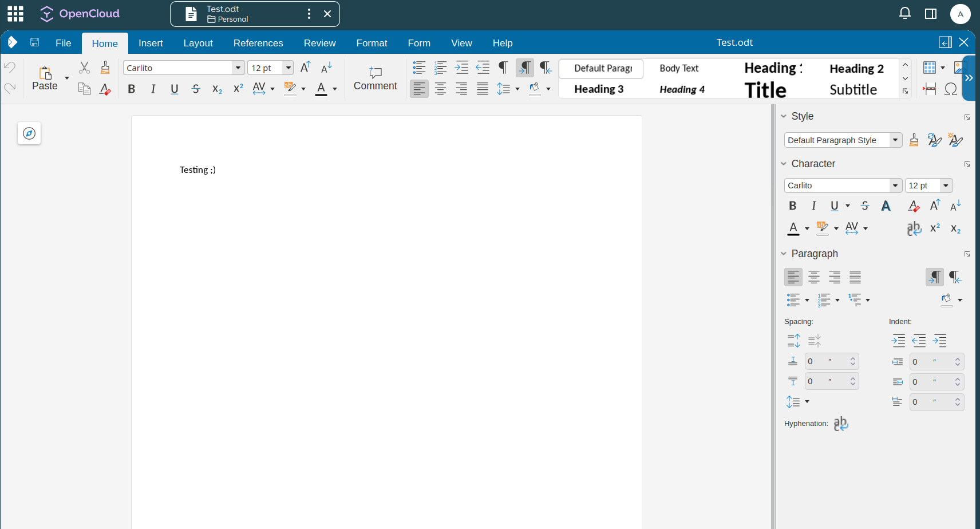980x529 pixels.
Task: Collapse the Style section in sidebar
Action: tap(784, 116)
